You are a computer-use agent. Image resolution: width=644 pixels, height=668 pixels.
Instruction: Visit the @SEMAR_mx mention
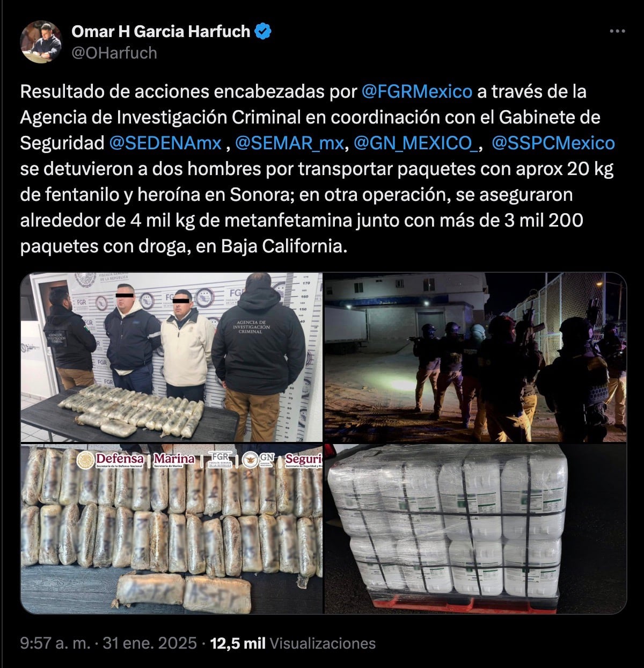(289, 143)
